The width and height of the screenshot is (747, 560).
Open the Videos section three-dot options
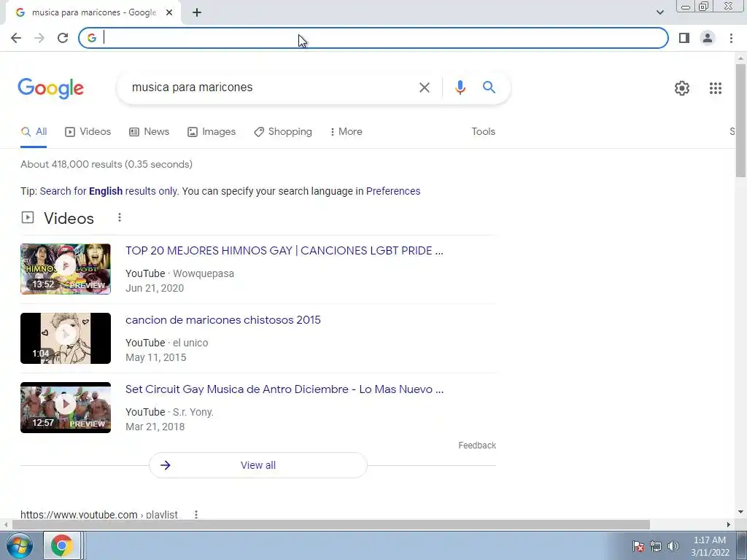120,217
